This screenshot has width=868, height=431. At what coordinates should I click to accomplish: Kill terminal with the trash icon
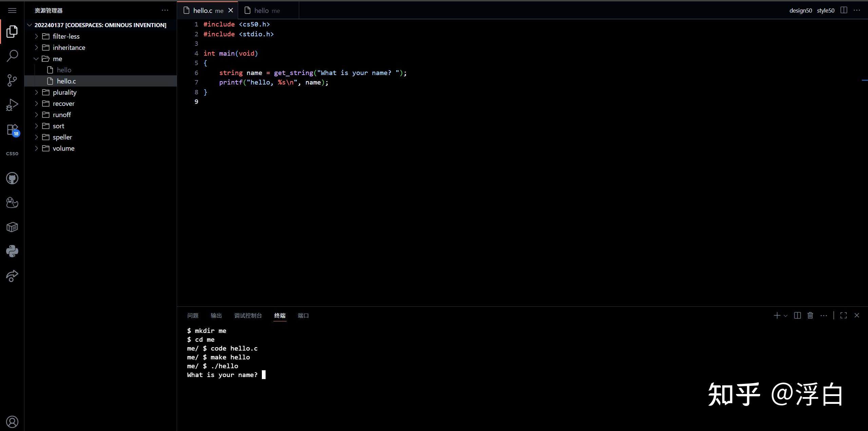[x=810, y=316]
